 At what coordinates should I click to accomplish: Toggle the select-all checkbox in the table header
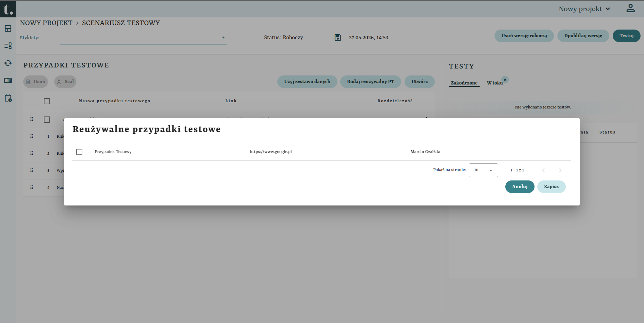pyautogui.click(x=47, y=101)
